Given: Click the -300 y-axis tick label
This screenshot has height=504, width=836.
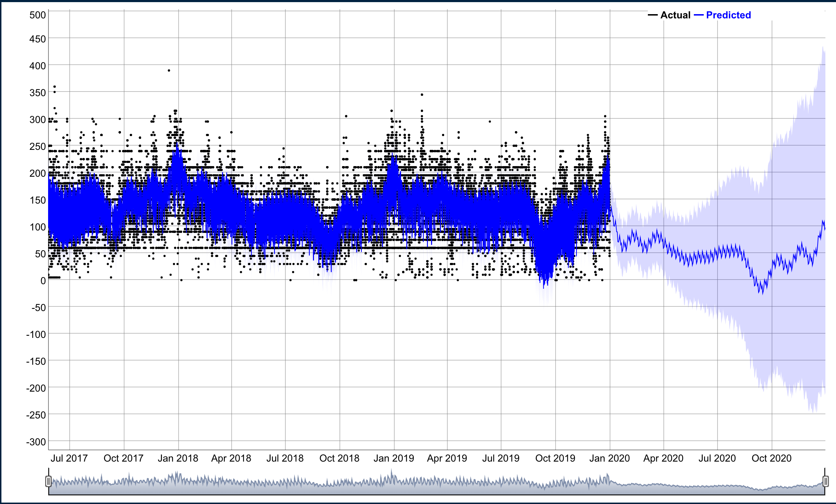Looking at the screenshot, I should (x=36, y=442).
